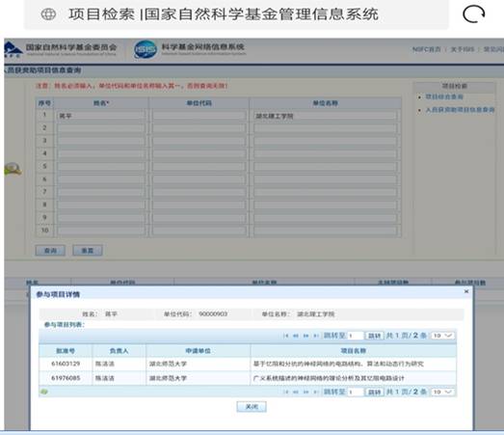Click the 姓名 field in row 8

[x=101, y=204]
